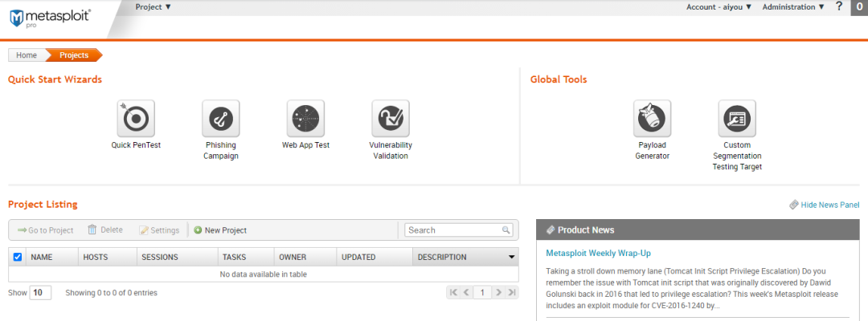
Task: Open the Phishing Campaign wizard icon
Action: pos(220,118)
